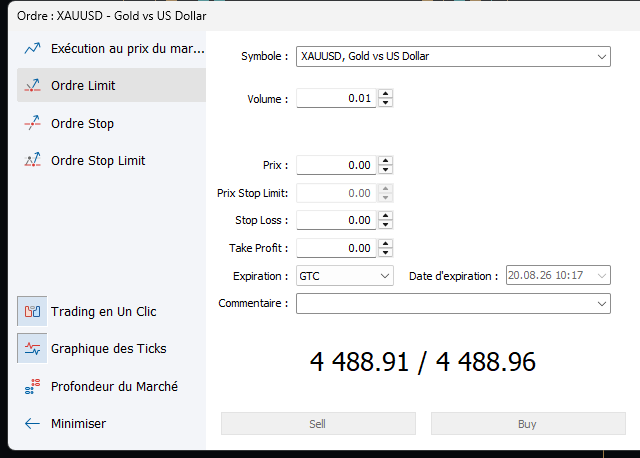Open the Symbole dropdown

click(x=453, y=56)
